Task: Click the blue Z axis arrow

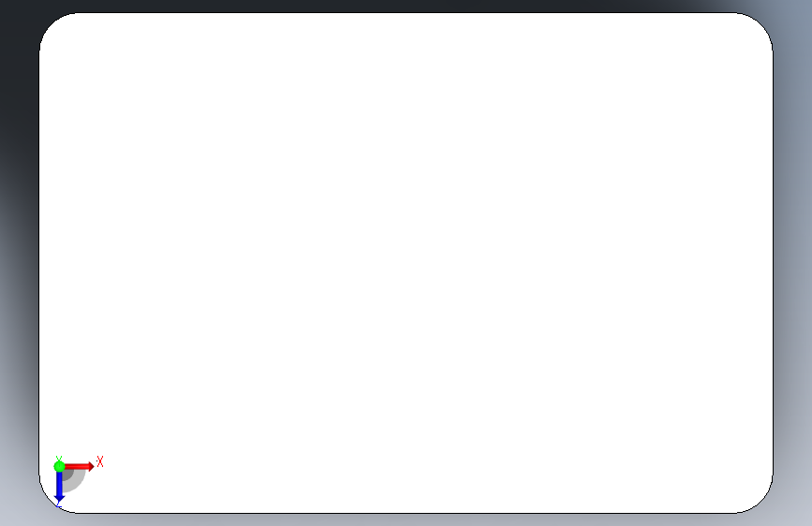Action: click(59, 487)
